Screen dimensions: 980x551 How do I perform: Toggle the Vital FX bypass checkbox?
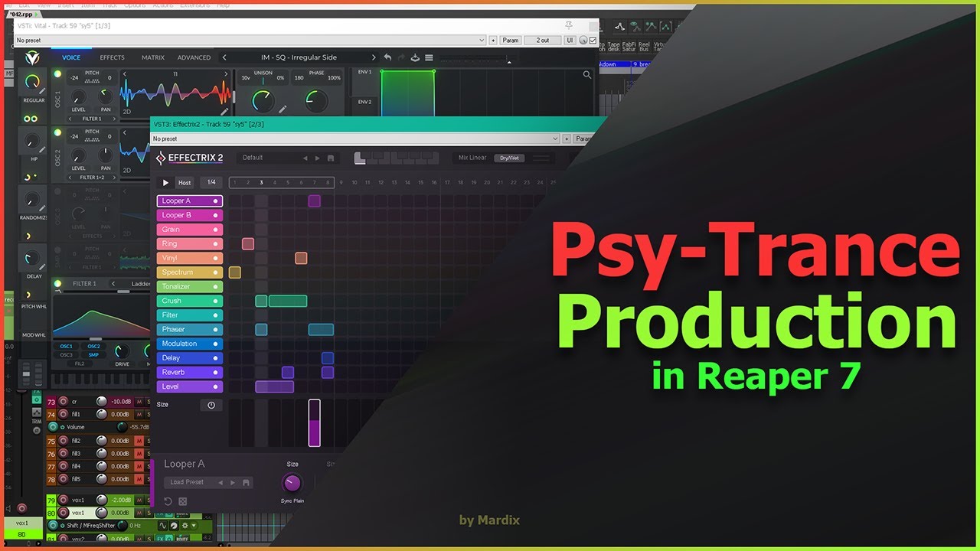pos(593,40)
